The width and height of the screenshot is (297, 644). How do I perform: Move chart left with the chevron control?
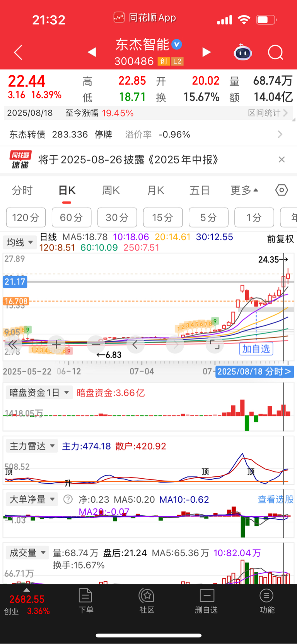click(x=135, y=344)
